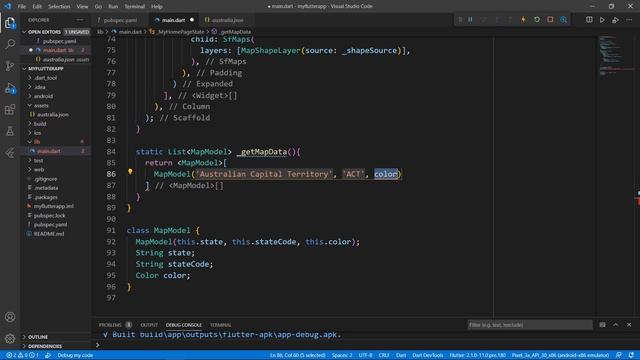
Task: Click the errors and warnings status indicator
Action: point(22,355)
